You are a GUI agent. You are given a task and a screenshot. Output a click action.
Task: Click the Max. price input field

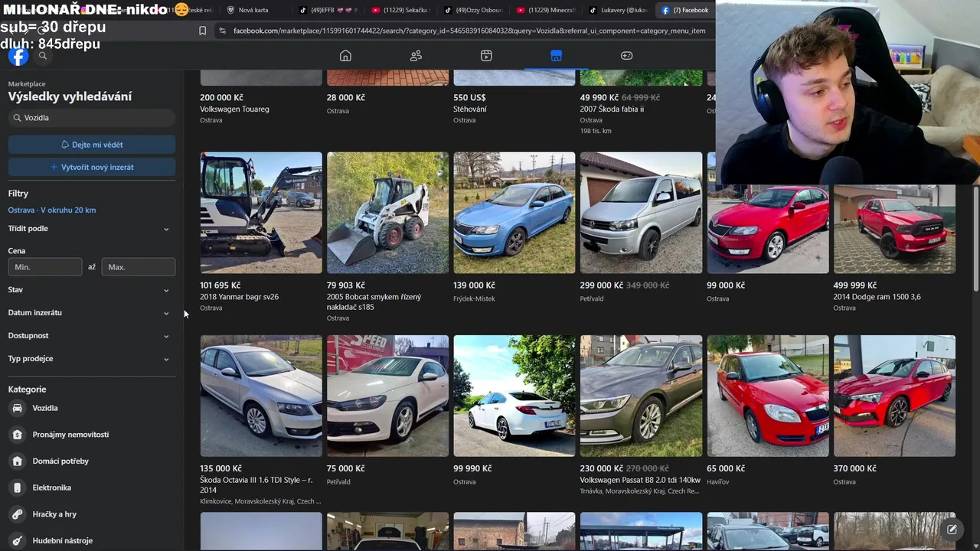click(139, 267)
